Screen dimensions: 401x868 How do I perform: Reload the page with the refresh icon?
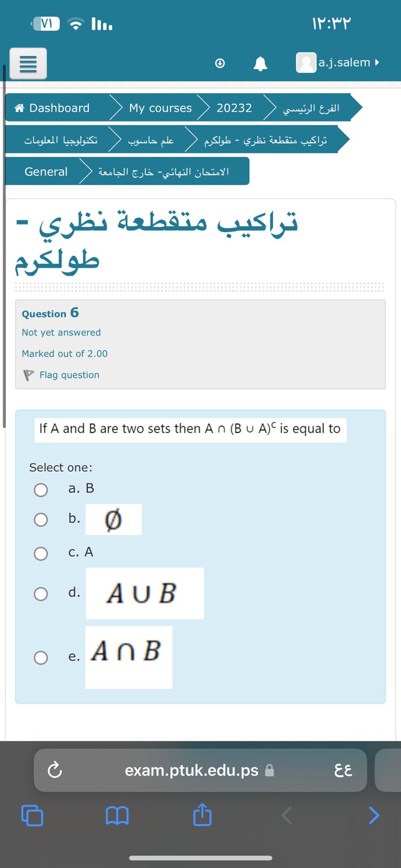54,770
